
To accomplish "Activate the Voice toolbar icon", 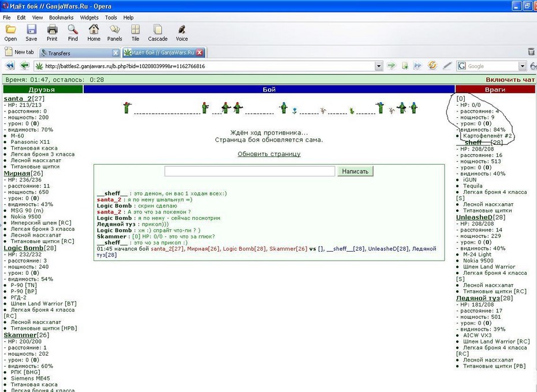I will tap(182, 29).
